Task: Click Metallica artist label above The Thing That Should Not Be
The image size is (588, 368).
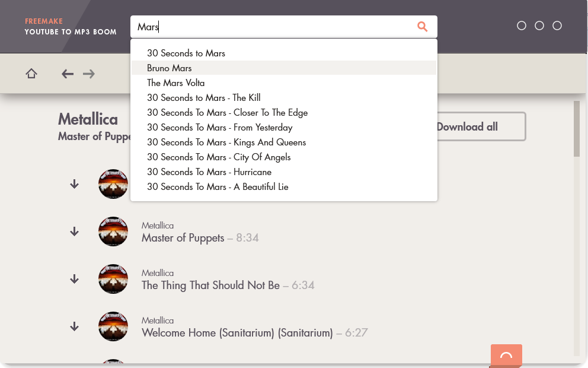Action: (x=158, y=273)
